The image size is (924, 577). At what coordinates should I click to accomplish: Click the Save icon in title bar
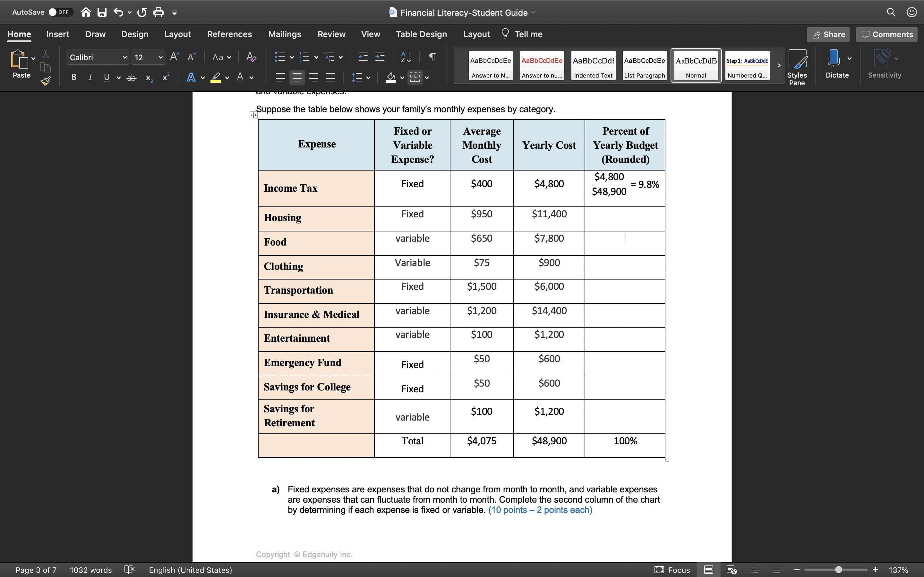coord(102,13)
